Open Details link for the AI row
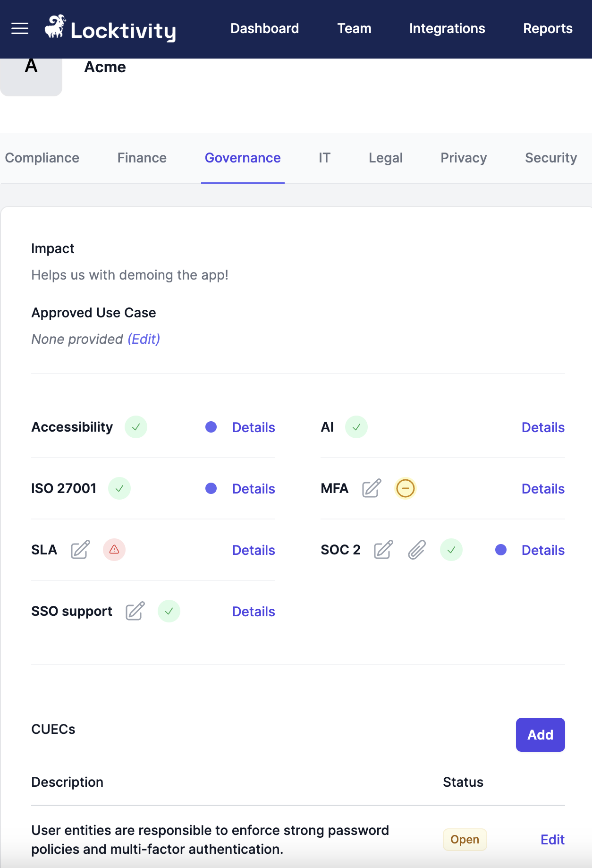 pyautogui.click(x=543, y=427)
